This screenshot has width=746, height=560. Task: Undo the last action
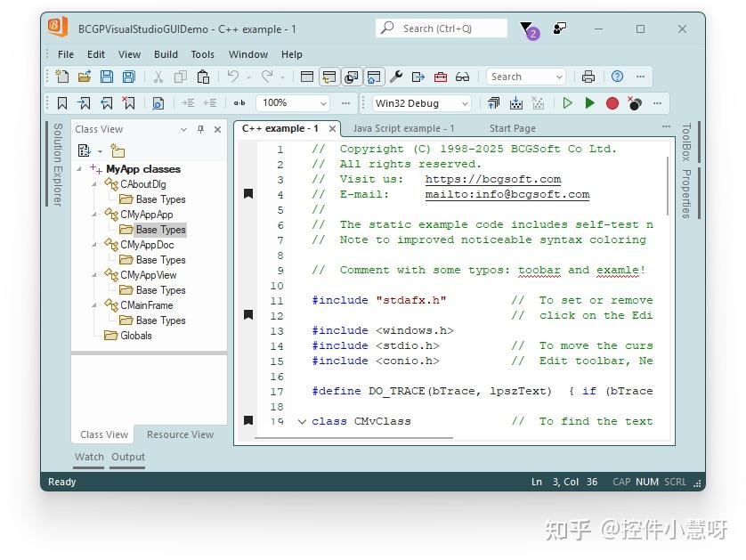pos(232,77)
